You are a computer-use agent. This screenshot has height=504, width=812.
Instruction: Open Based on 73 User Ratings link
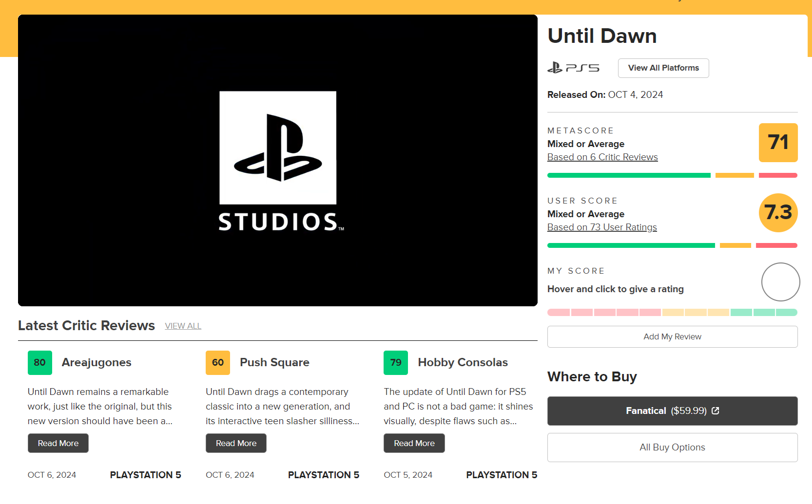[602, 227]
